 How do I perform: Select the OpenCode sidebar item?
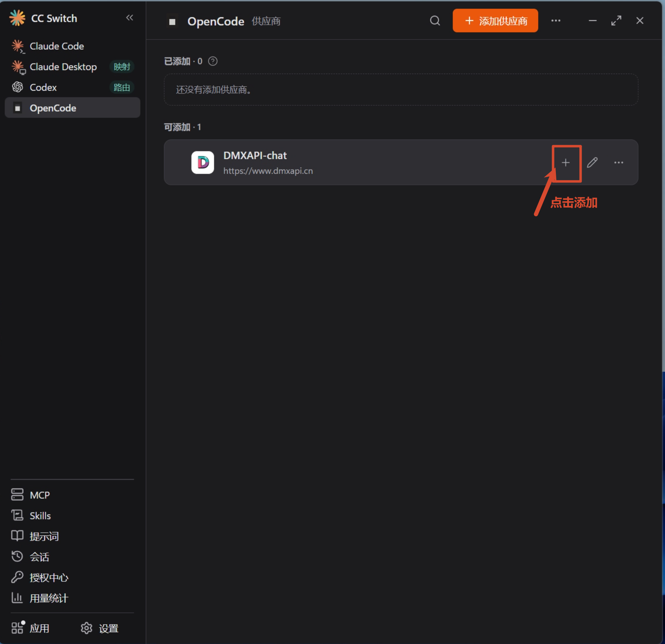pos(73,108)
